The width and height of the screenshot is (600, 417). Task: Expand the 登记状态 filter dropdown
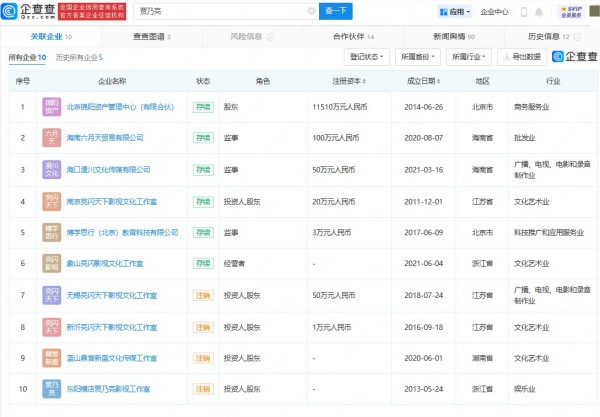(368, 57)
